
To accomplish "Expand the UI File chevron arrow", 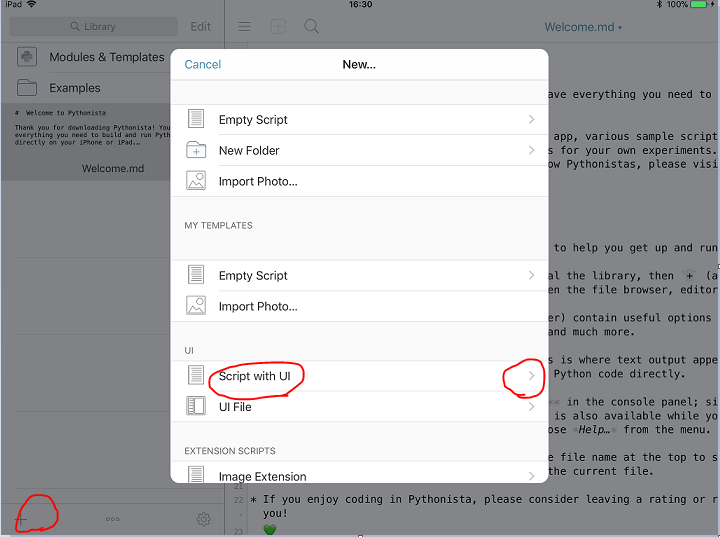I will pyautogui.click(x=531, y=407).
